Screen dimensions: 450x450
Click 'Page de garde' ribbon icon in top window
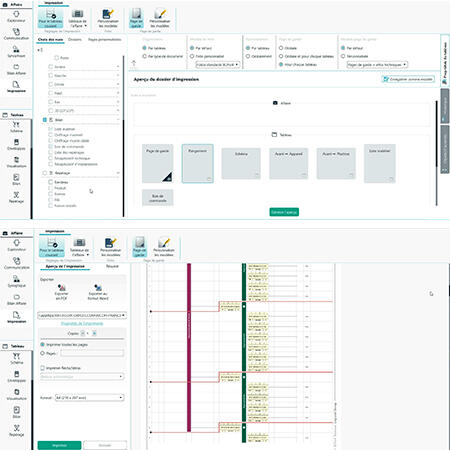tap(136, 18)
